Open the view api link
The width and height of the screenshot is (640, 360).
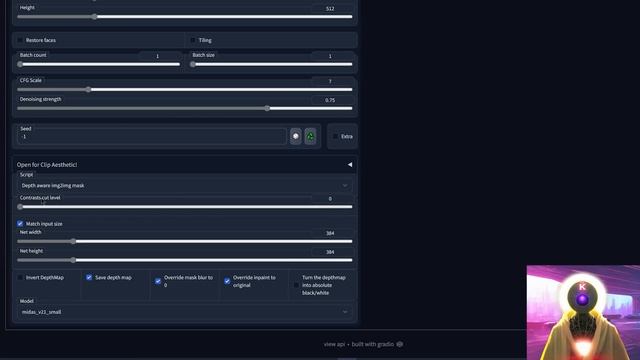(x=334, y=344)
